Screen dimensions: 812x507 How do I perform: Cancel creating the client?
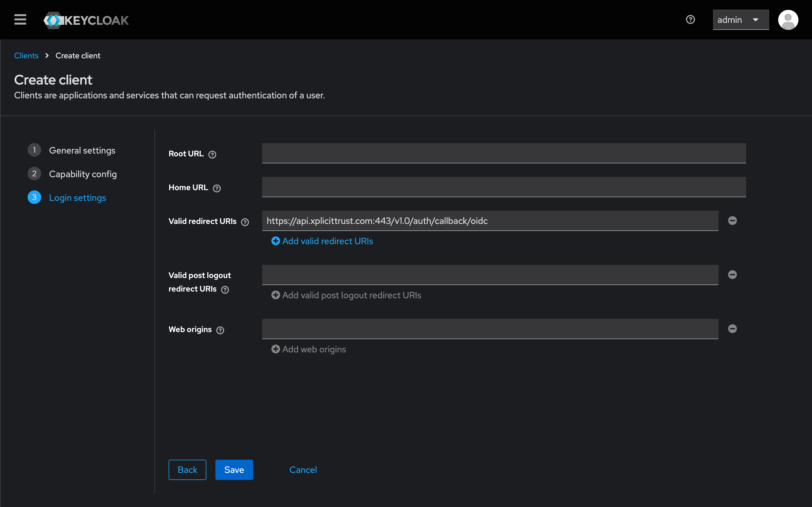click(x=303, y=470)
